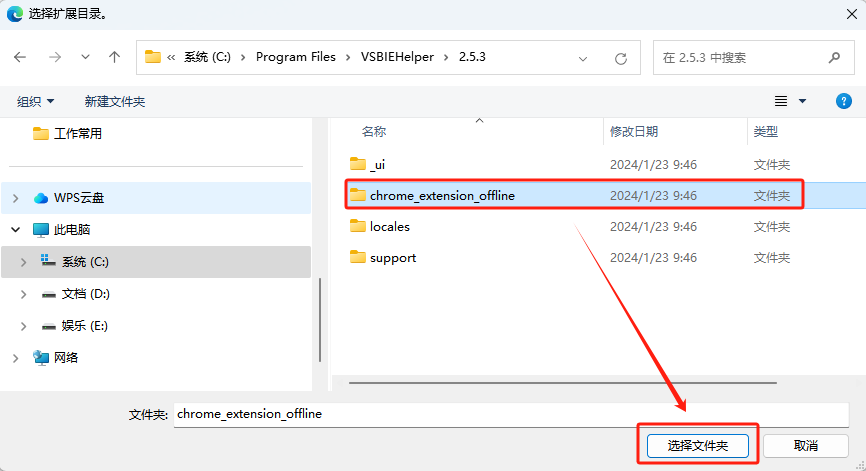Open the recent locations dropdown chevron
This screenshot has width=866, height=471.
[x=85, y=58]
